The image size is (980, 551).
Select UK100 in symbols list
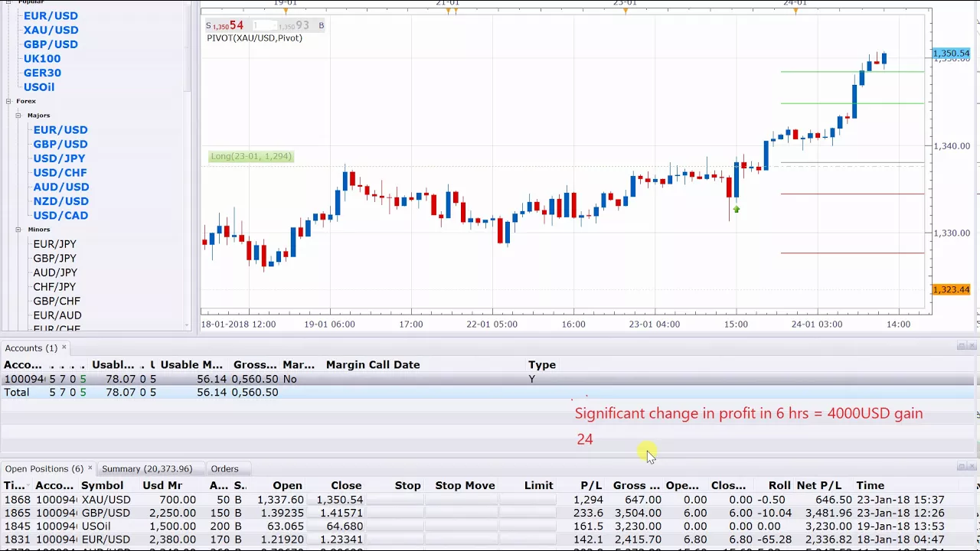(42, 58)
